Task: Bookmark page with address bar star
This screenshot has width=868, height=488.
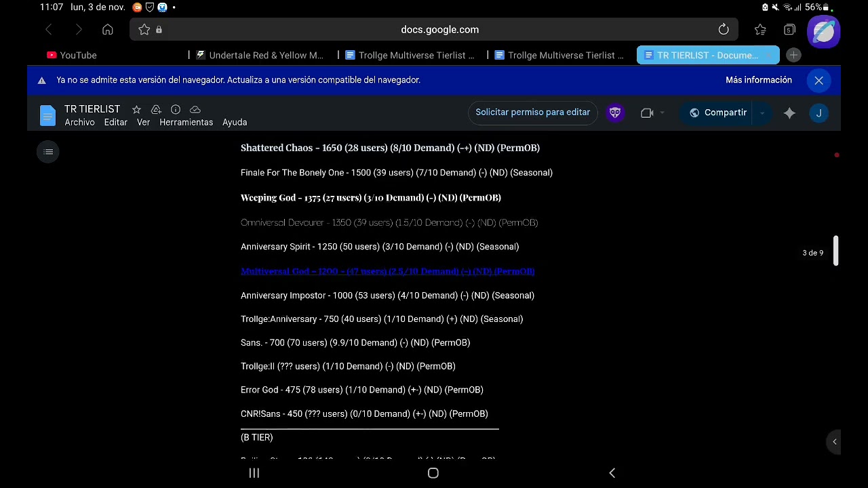Action: coord(144,30)
